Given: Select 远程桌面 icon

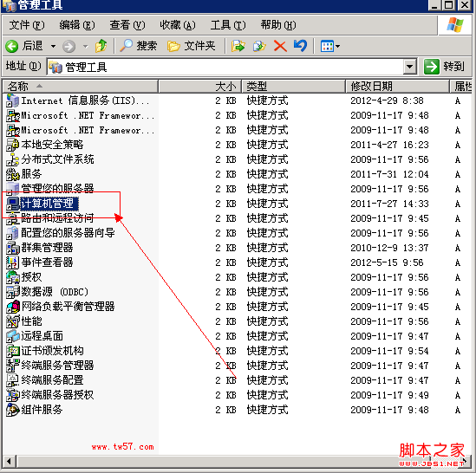Looking at the screenshot, I should [12, 336].
